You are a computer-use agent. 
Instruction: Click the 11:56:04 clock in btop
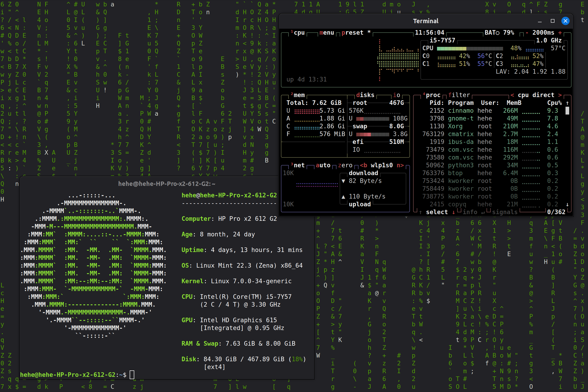click(429, 33)
